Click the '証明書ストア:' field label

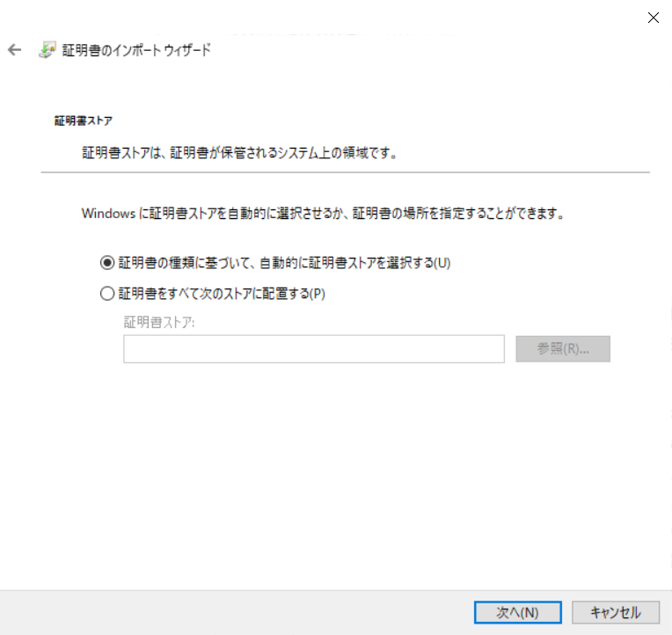tap(159, 322)
